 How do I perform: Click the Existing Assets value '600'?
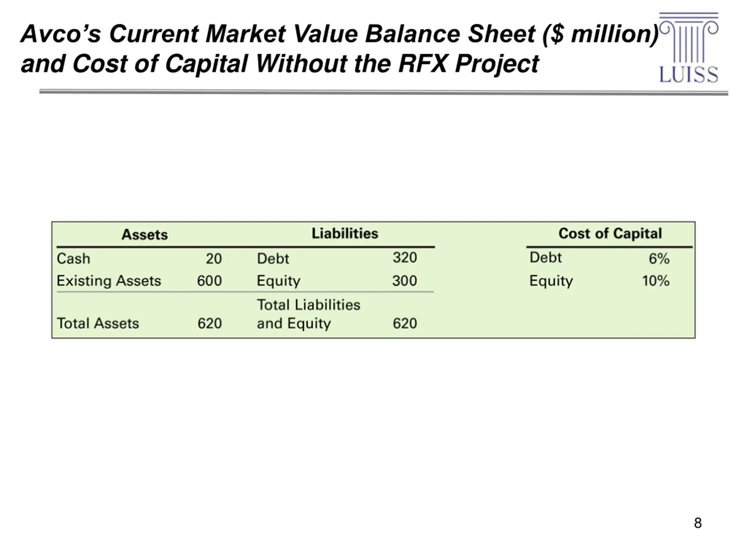coord(210,281)
